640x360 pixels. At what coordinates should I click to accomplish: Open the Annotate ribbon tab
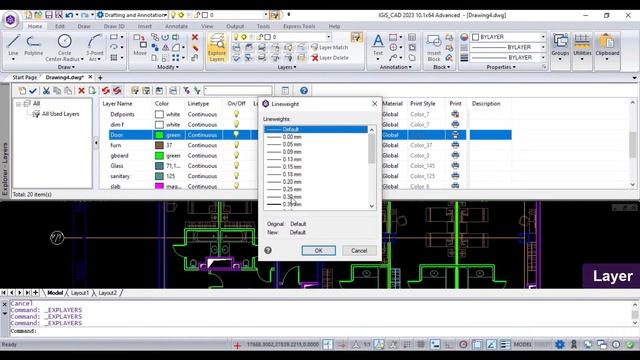coord(176,26)
